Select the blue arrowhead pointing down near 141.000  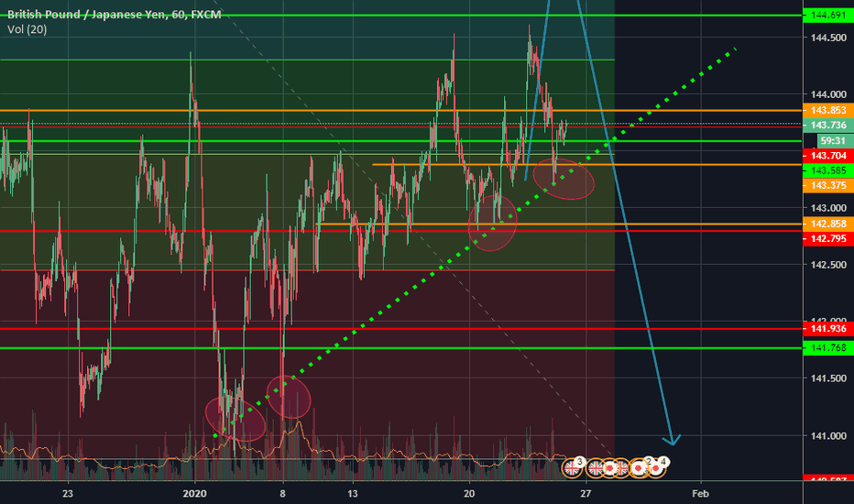coord(675,440)
